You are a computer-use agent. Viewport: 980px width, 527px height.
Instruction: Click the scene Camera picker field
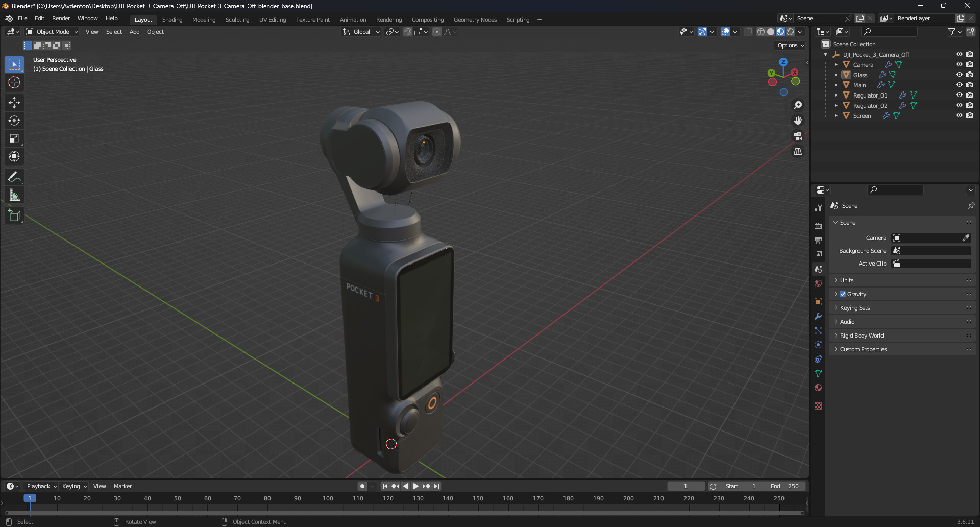(931, 238)
